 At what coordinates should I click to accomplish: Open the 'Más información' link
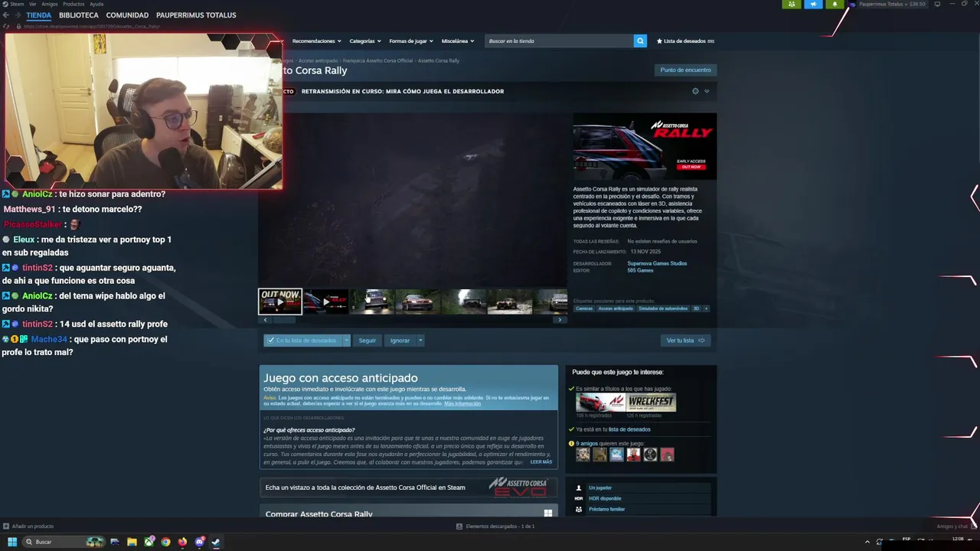point(462,403)
